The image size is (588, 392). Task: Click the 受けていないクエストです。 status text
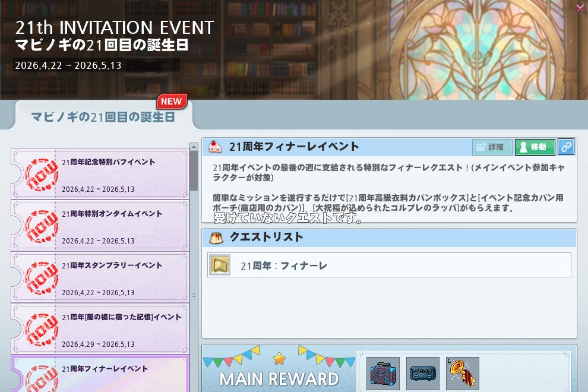click(287, 218)
